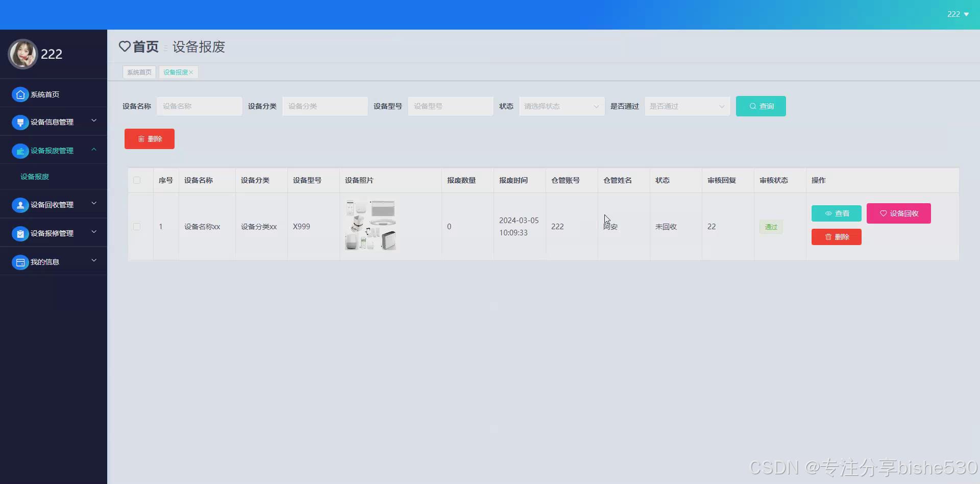Click the 设备报废管理 chart icon
Screen dimensions: 980x484
(x=20, y=151)
